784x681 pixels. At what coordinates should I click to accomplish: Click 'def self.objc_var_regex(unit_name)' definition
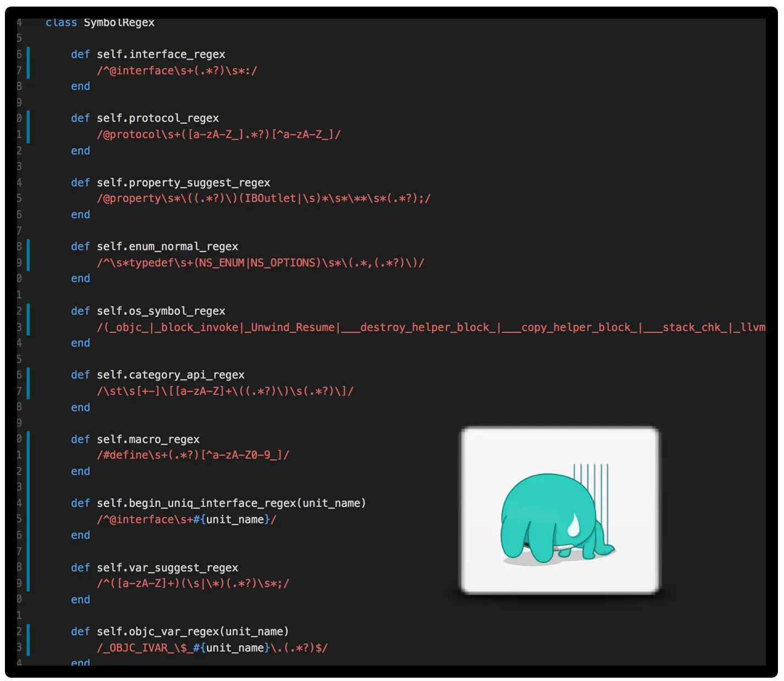point(180,632)
